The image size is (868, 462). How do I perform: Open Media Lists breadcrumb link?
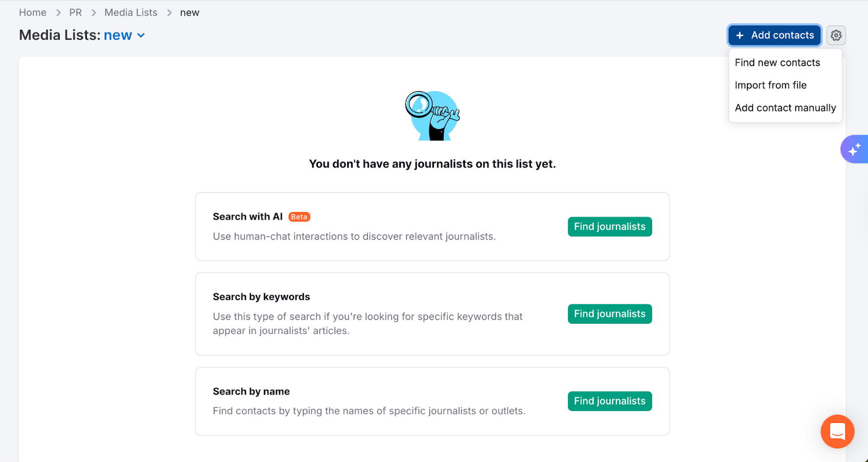point(131,12)
